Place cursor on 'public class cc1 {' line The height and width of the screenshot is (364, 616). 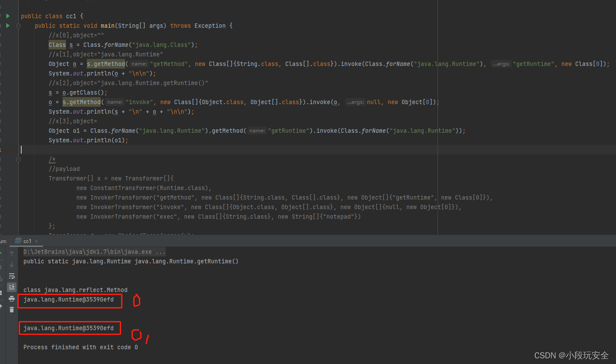(x=52, y=16)
